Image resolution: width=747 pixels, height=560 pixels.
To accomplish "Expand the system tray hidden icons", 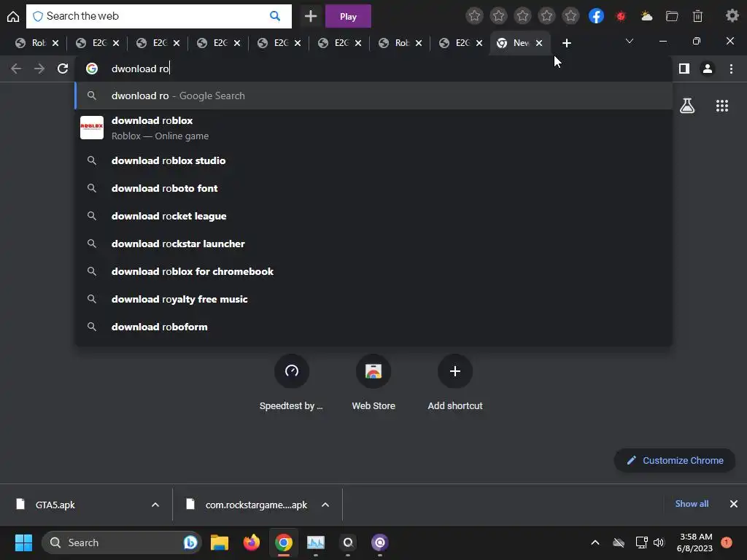I will pyautogui.click(x=595, y=542).
